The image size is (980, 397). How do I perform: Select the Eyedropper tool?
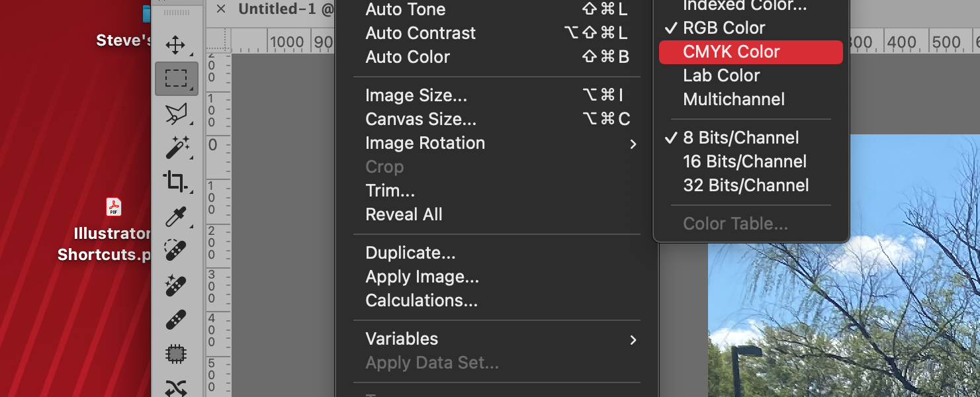click(x=176, y=216)
